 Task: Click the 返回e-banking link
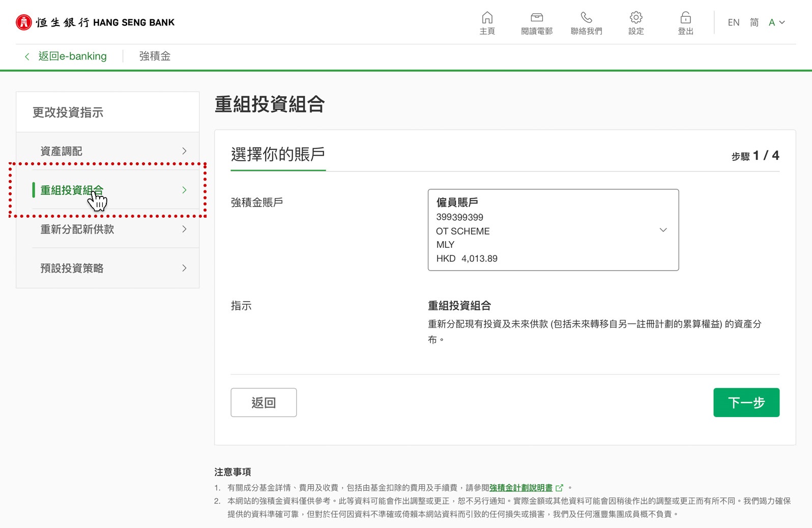pyautogui.click(x=72, y=56)
